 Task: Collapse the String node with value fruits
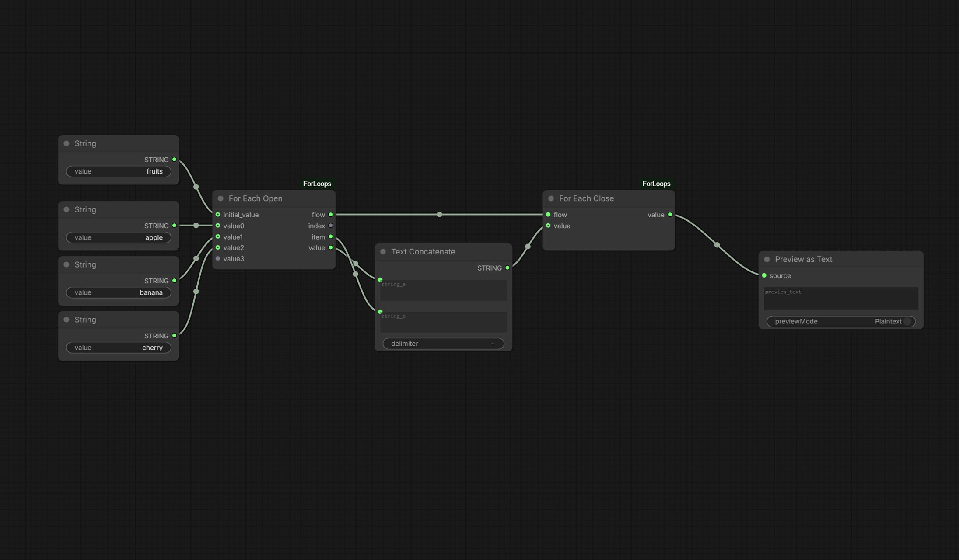click(66, 143)
